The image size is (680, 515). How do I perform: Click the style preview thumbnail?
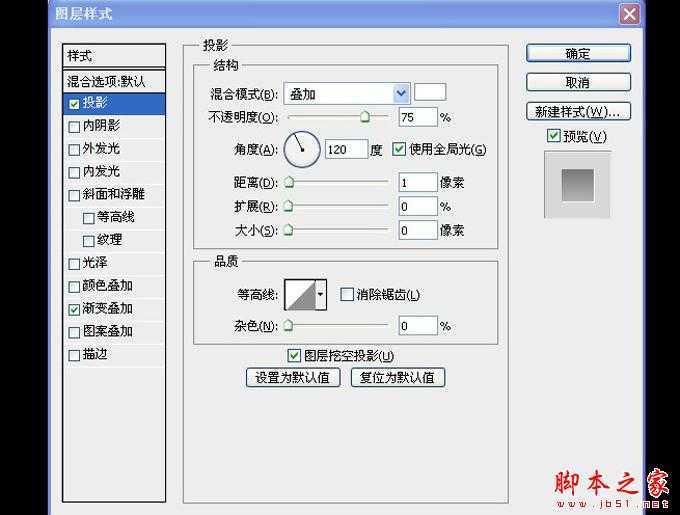[578, 185]
